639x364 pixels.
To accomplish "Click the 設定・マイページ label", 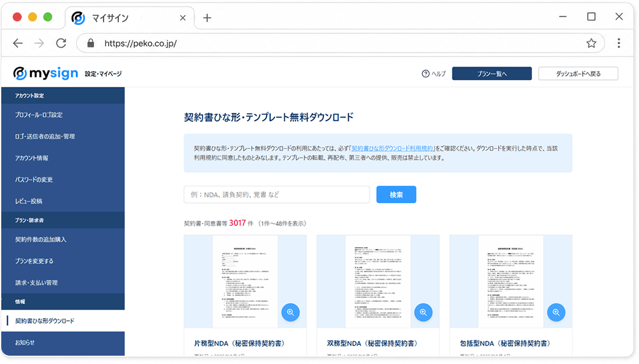I will 103,73.
